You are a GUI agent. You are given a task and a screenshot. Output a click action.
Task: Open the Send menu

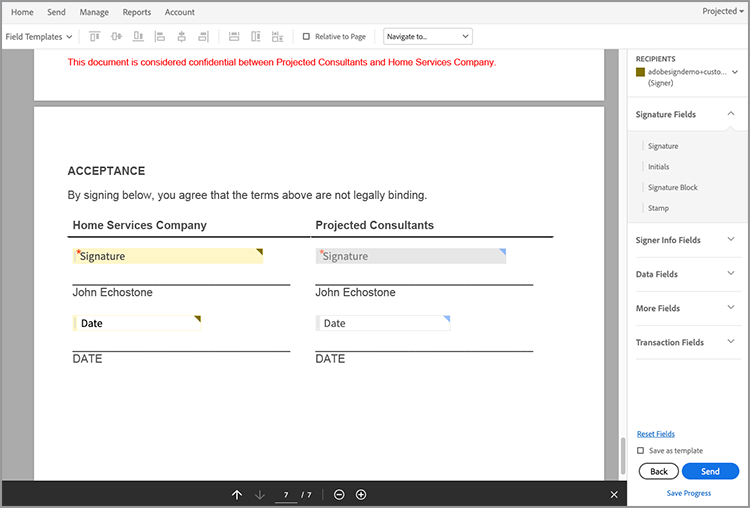56,12
